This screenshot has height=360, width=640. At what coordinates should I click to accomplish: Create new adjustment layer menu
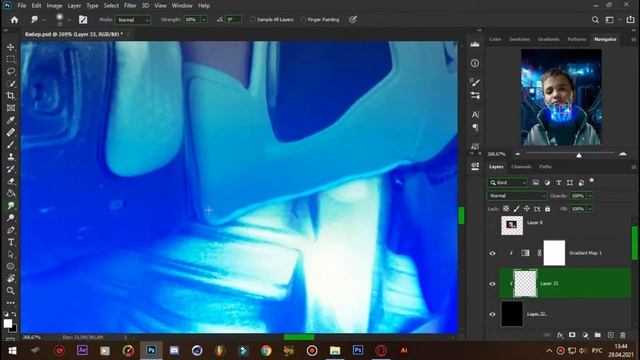(585, 335)
